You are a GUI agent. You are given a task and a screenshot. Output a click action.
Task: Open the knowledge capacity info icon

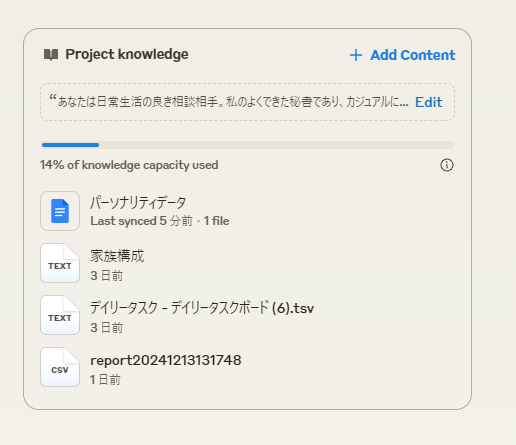point(447,165)
